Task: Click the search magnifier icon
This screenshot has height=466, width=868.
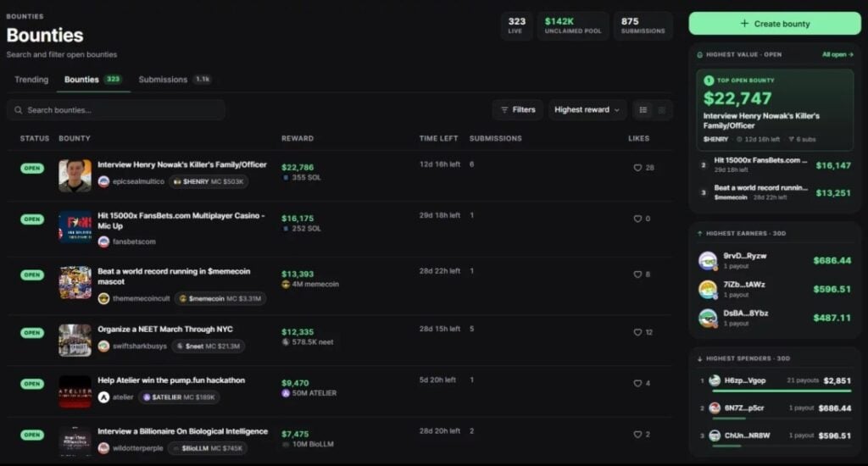Action: tap(19, 110)
